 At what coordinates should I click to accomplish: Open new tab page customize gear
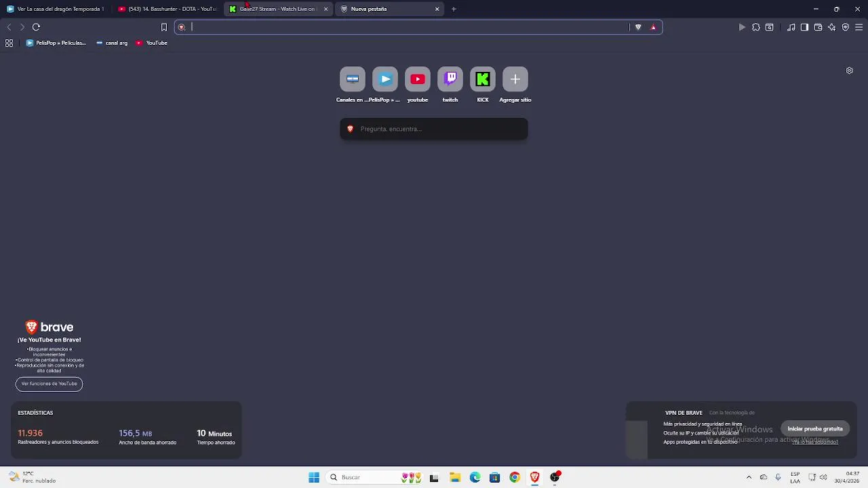coord(849,70)
